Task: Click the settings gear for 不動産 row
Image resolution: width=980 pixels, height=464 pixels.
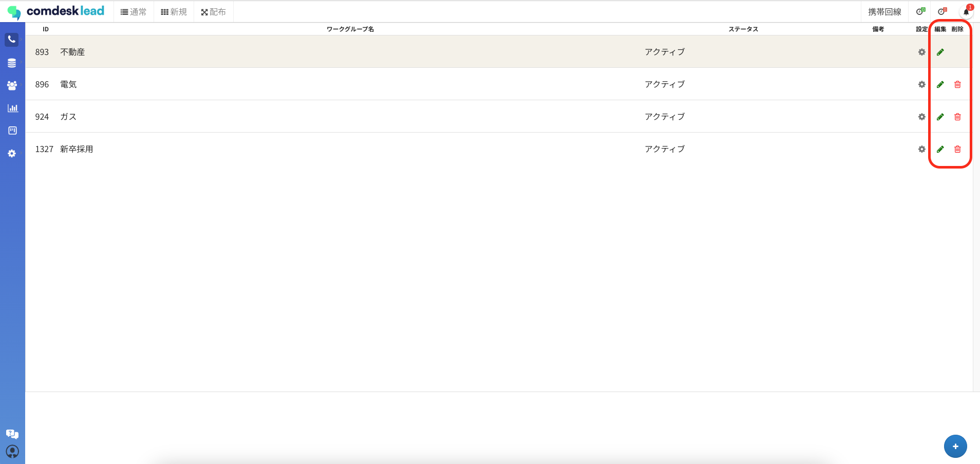Action: coord(922,52)
